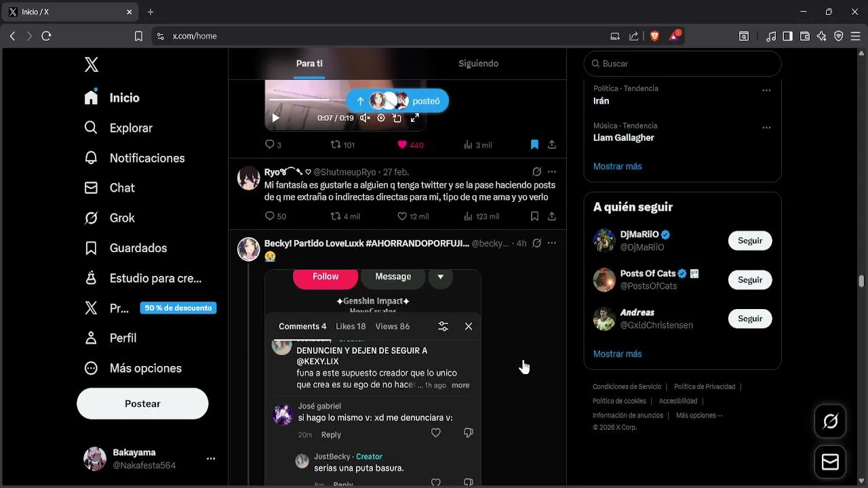The width and height of the screenshot is (868, 488).
Task: Open floating messages envelope button
Action: [x=830, y=462]
